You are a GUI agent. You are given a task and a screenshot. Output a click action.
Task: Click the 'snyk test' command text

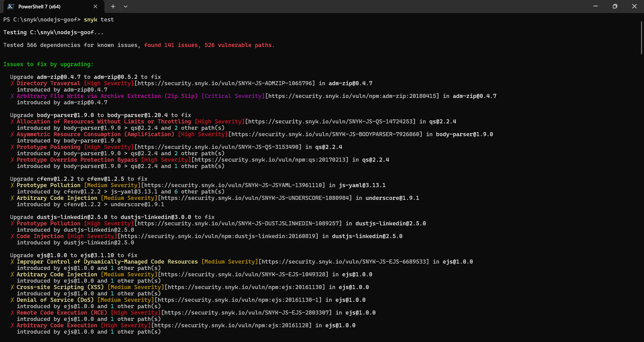[x=99, y=19]
